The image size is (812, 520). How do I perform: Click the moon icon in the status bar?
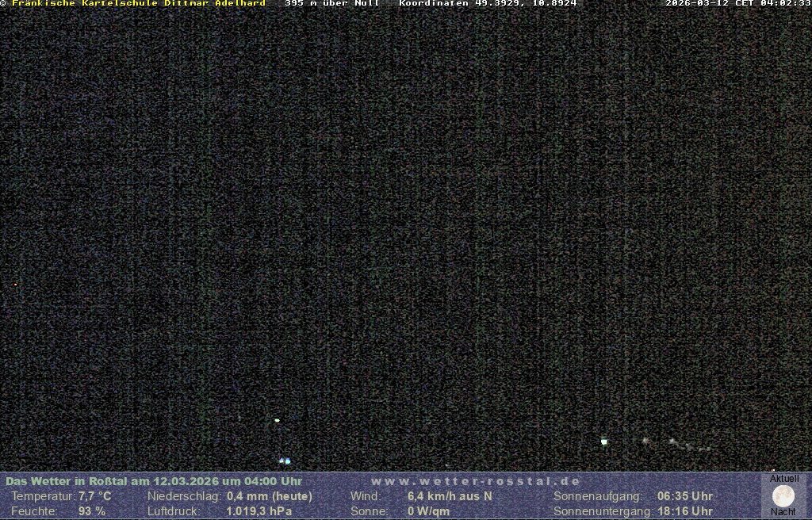(x=783, y=496)
